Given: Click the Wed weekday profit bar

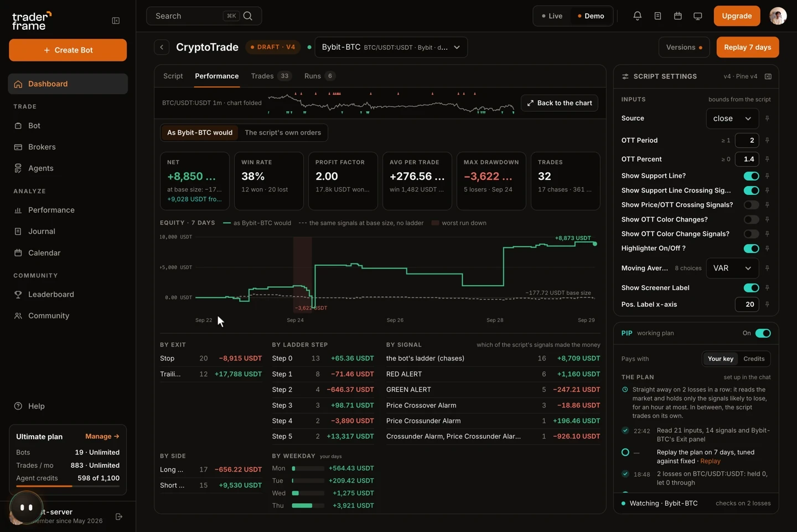Looking at the screenshot, I should (308, 493).
